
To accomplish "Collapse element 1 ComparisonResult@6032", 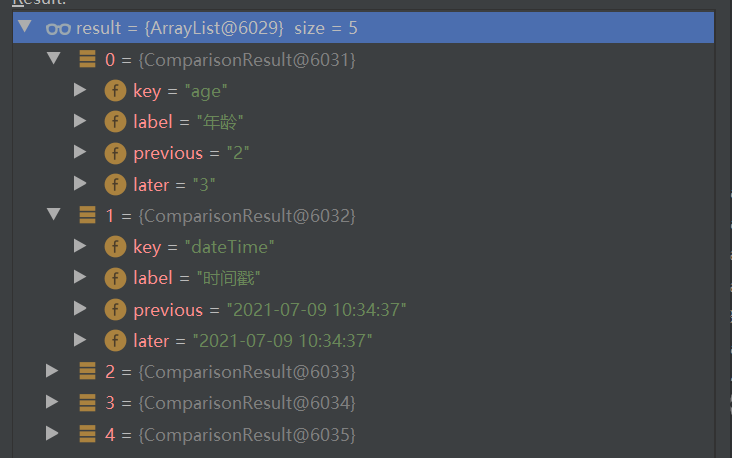I will tap(54, 214).
